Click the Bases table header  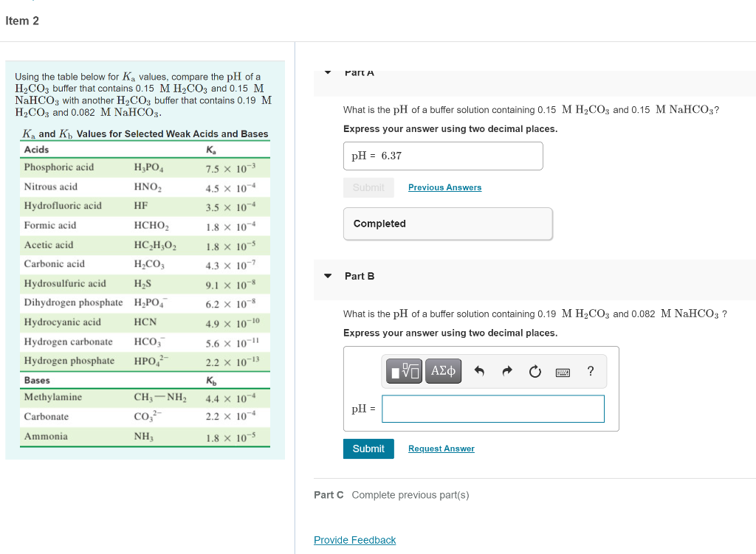pos(37,380)
